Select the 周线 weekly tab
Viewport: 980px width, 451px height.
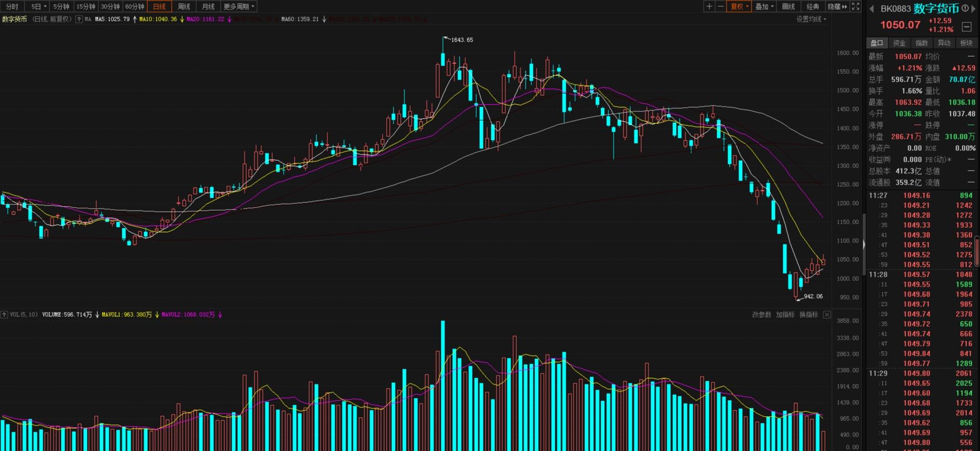[x=184, y=6]
